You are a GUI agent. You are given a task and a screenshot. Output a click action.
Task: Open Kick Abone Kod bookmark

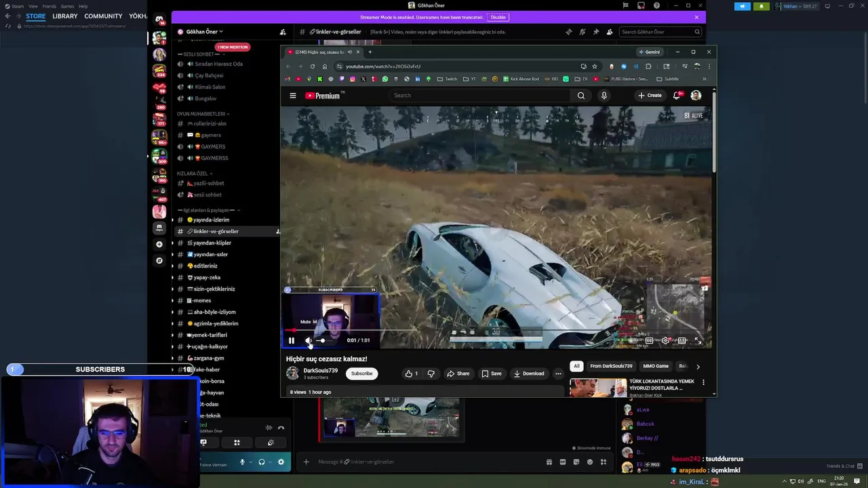(520, 79)
